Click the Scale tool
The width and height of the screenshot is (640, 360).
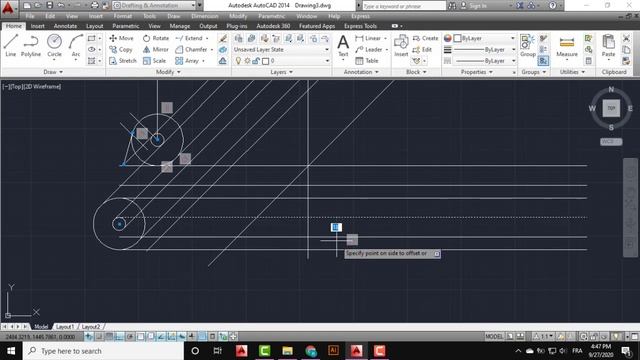coord(154,61)
